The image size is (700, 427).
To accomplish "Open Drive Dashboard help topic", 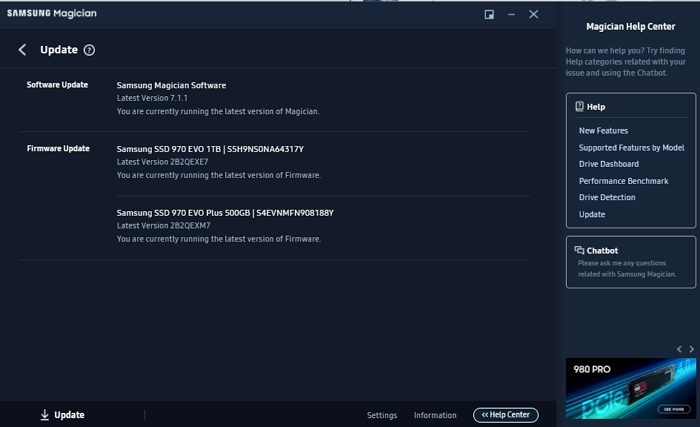I will click(608, 164).
